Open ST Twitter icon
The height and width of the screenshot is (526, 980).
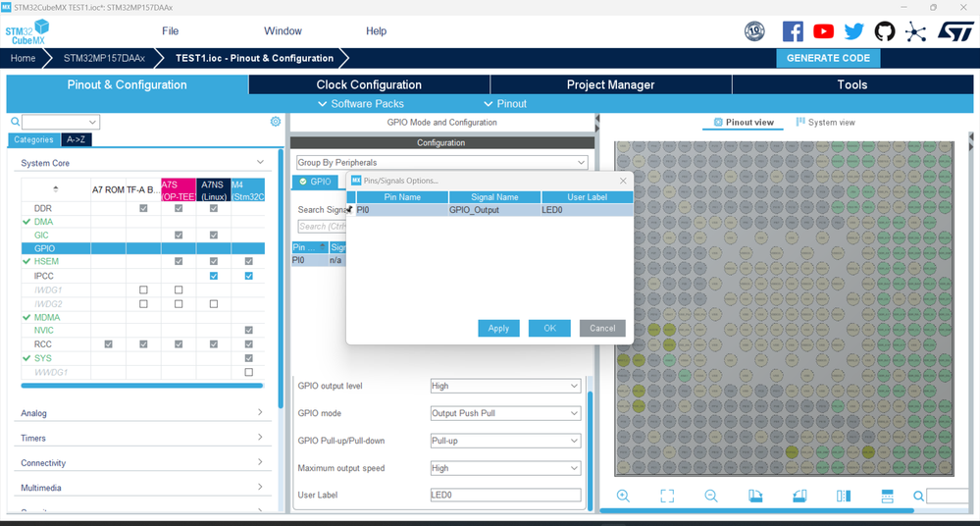coord(853,31)
